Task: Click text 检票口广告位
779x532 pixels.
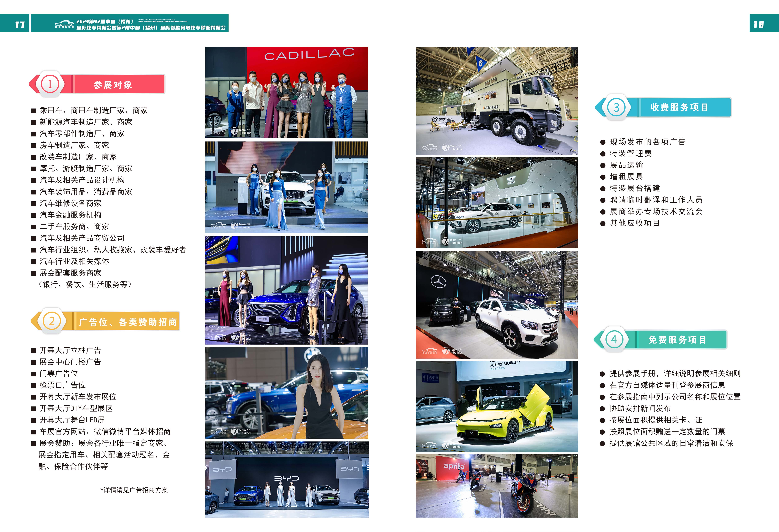Action: pyautogui.click(x=63, y=385)
